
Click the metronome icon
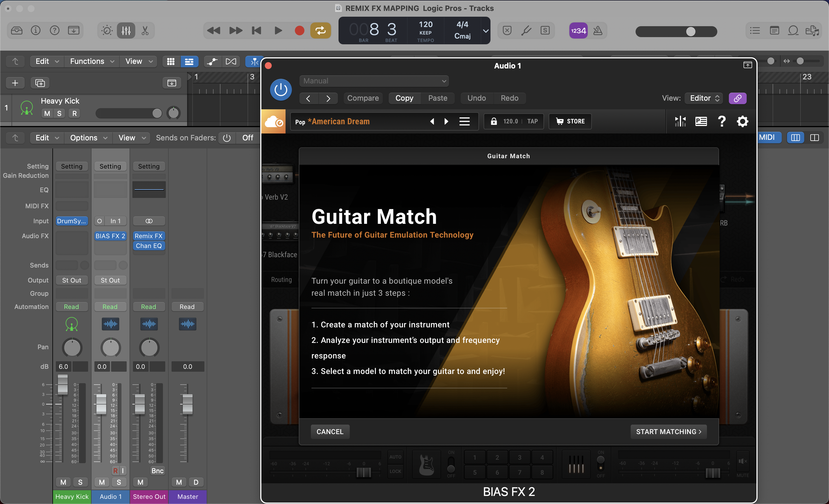598,30
